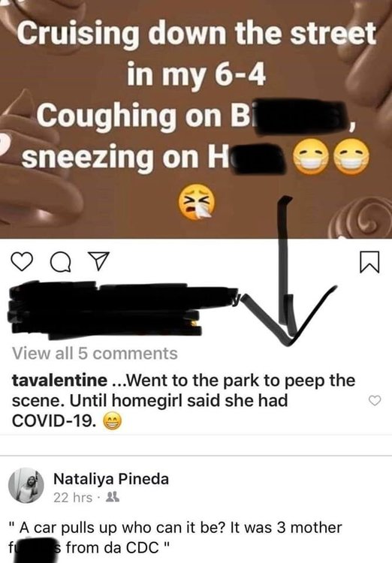Click the Nataliya Pineda name link
Screen dimensions: 392x563
[x=111, y=479]
